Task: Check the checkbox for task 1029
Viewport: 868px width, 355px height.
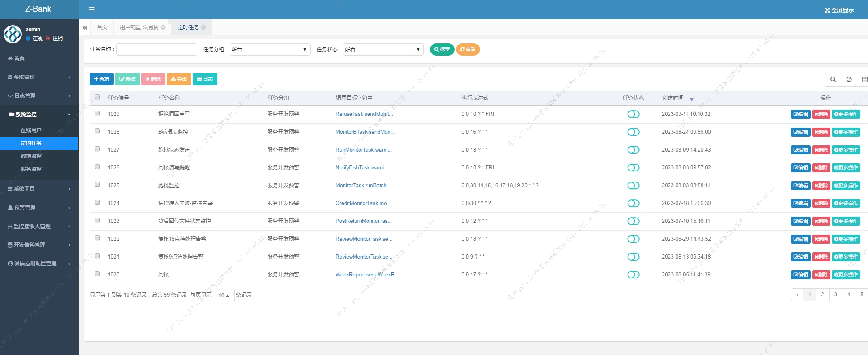Action: point(97,113)
